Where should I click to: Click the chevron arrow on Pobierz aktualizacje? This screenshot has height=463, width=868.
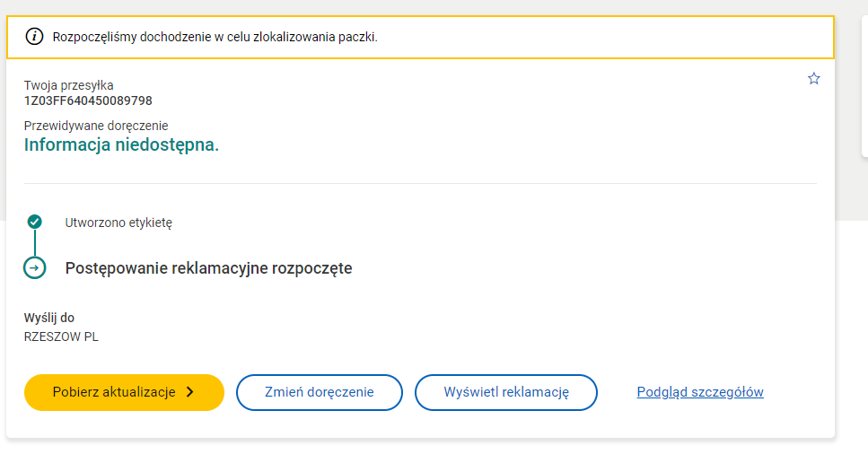(190, 392)
